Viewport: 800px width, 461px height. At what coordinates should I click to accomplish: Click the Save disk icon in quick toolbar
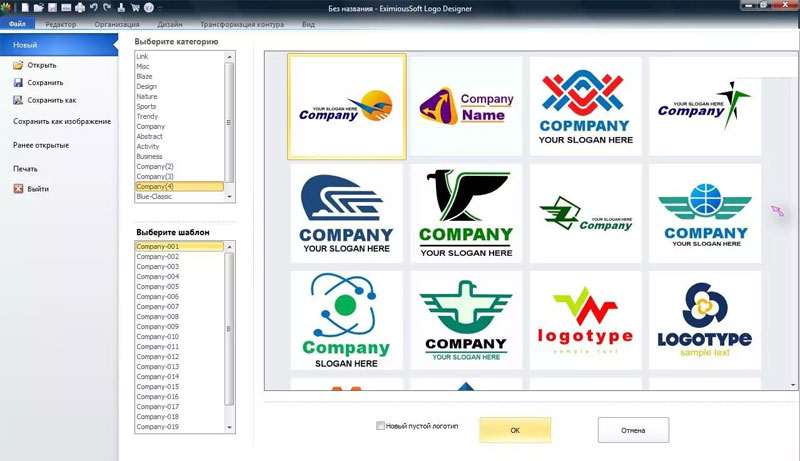pos(53,8)
